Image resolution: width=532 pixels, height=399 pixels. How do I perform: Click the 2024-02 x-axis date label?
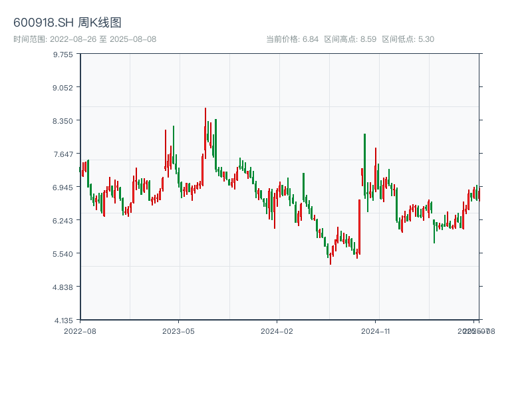pos(277,331)
